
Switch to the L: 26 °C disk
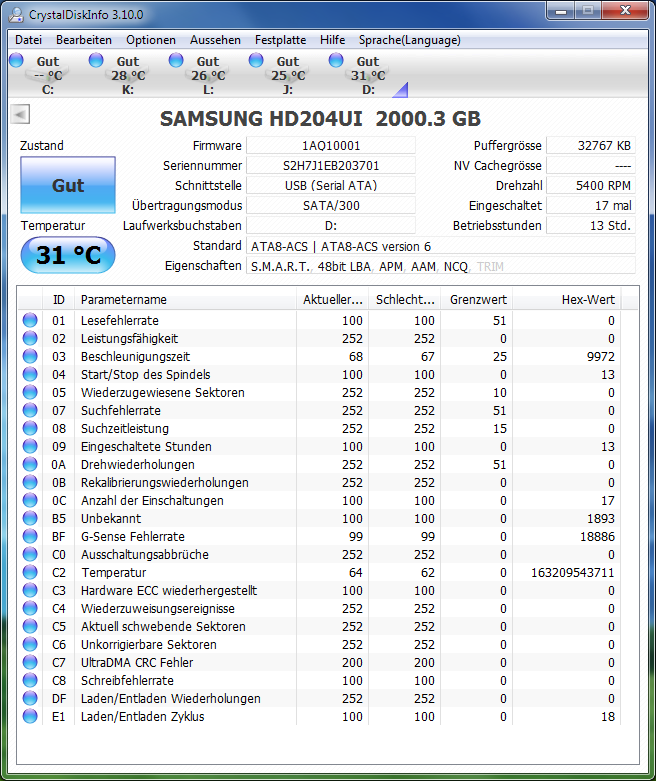point(208,75)
